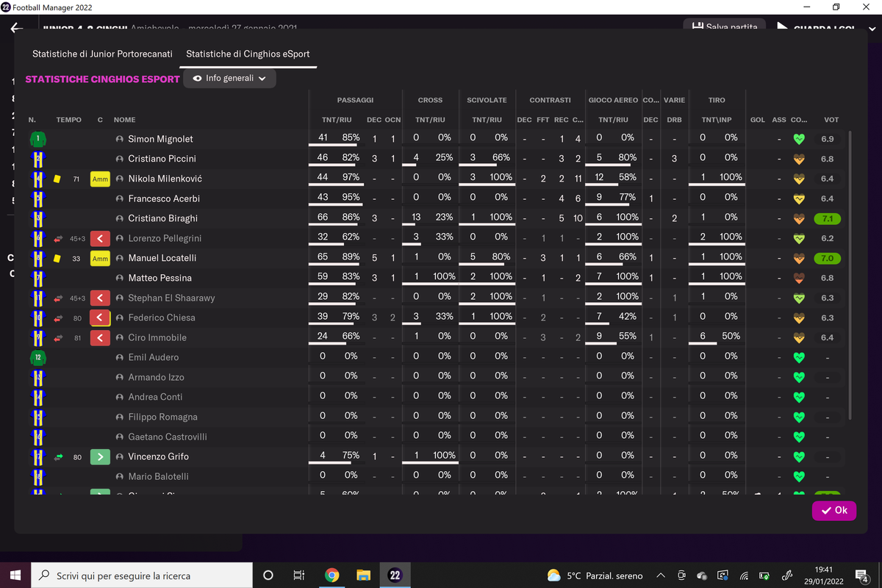Click the player table vertical scrollbar
The width and height of the screenshot is (882, 588).
pyautogui.click(x=850, y=276)
